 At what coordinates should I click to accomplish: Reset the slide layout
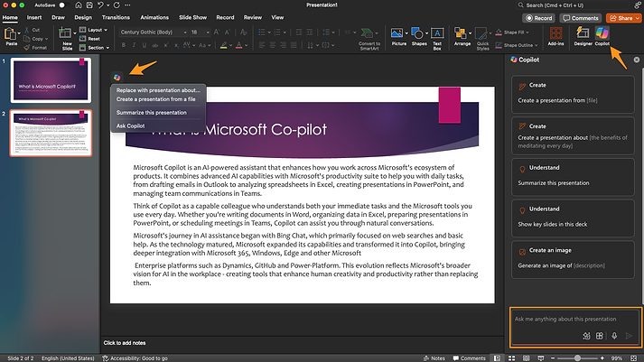coord(89,39)
